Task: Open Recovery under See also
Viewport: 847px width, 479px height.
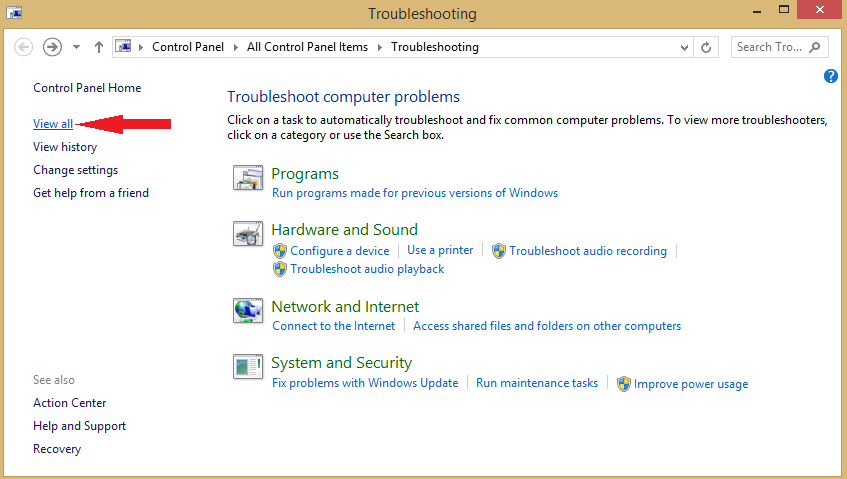Action: [x=57, y=449]
